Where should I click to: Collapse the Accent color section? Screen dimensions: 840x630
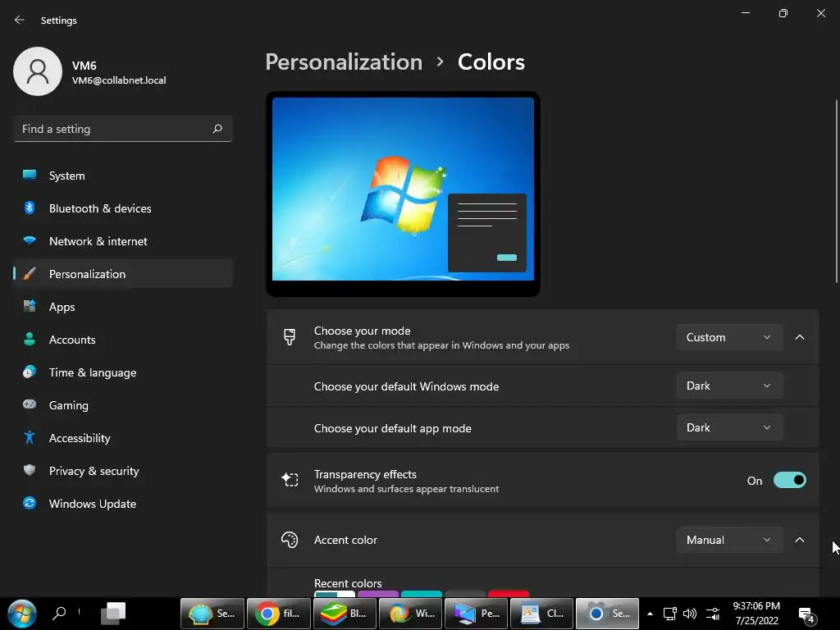pos(799,540)
